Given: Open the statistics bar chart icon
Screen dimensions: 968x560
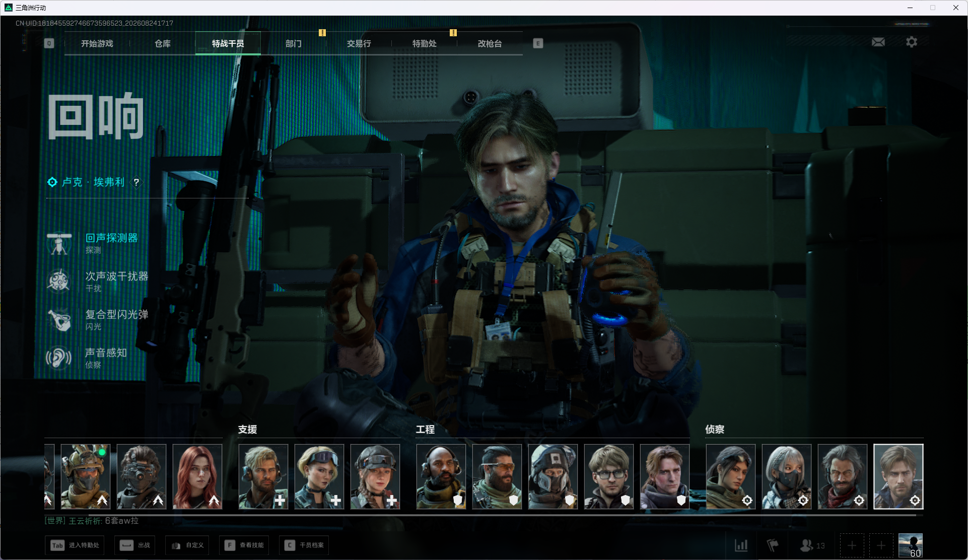Looking at the screenshot, I should (741, 545).
